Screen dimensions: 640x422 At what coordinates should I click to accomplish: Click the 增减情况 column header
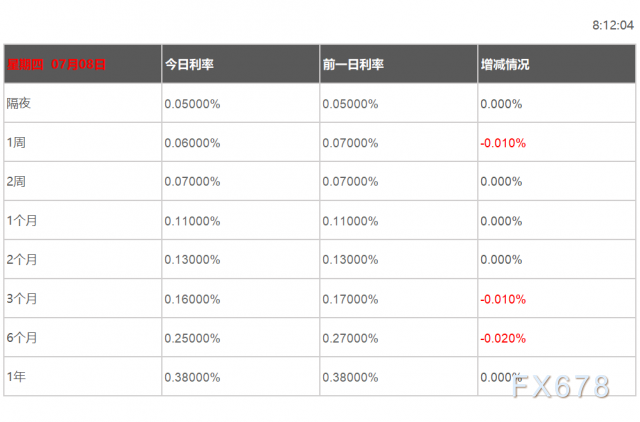tap(505, 64)
